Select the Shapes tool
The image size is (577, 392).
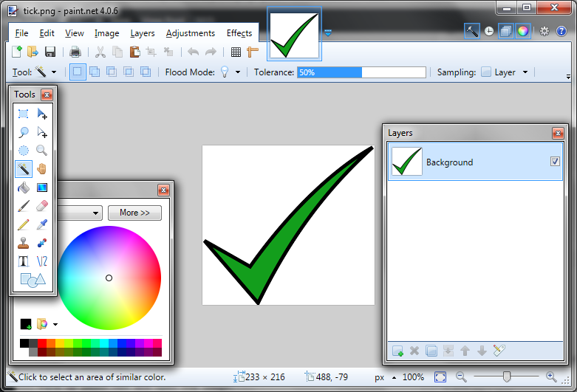point(33,281)
